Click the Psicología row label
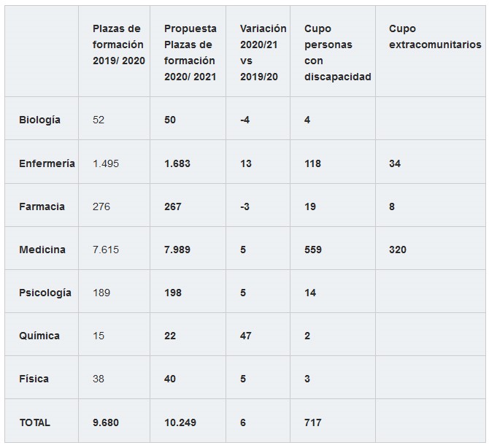 (x=45, y=293)
